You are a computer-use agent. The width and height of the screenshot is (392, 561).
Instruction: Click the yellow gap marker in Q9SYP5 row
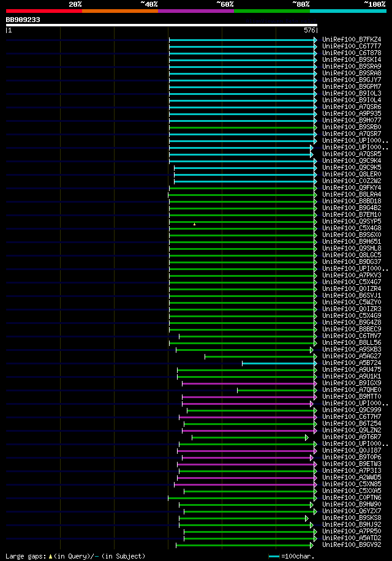[x=195, y=224]
